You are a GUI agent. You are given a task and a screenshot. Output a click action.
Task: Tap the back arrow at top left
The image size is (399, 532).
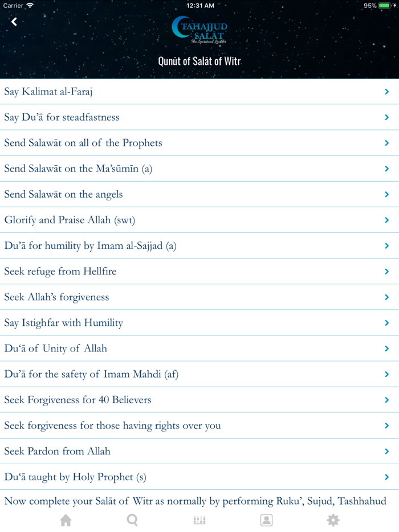click(x=14, y=22)
